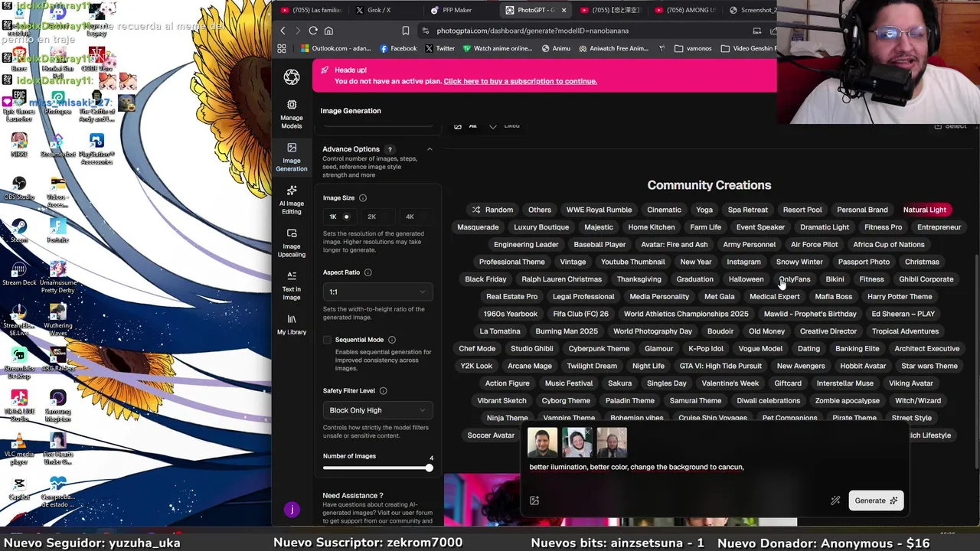Toggle the Halloween style chip
Image resolution: width=980 pixels, height=551 pixels.
point(746,279)
